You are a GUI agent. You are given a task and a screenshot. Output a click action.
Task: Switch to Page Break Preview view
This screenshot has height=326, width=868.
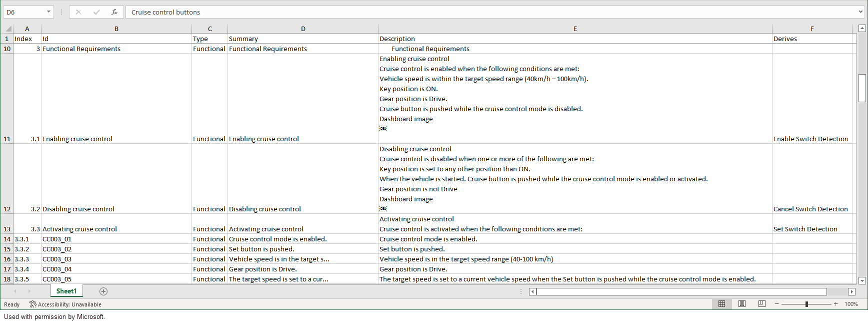pyautogui.click(x=761, y=304)
